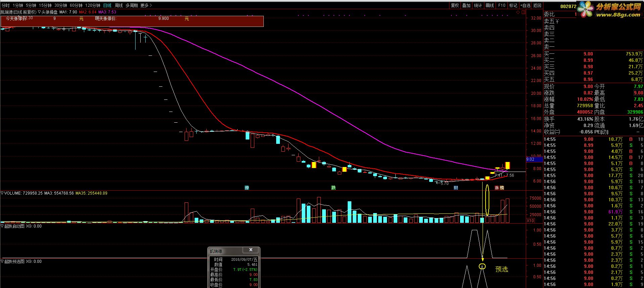The height and width of the screenshot is (288, 644).
Task: Click the 总量 value 729958
Action: (585, 106)
